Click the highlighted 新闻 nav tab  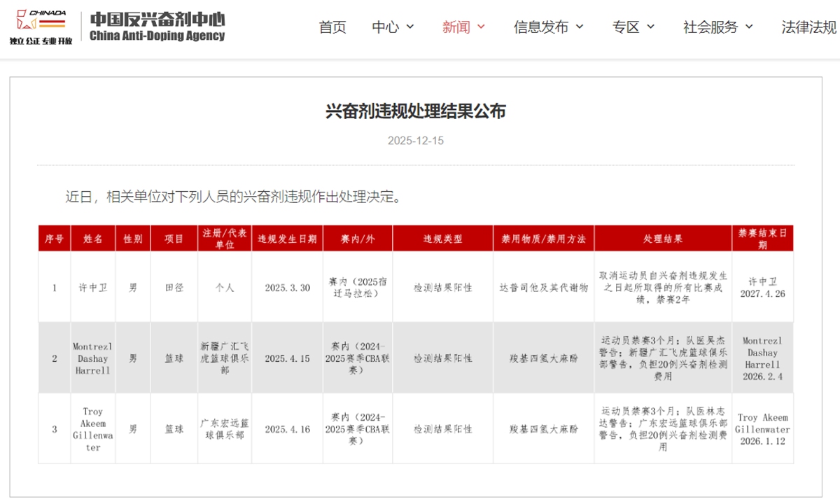(455, 25)
